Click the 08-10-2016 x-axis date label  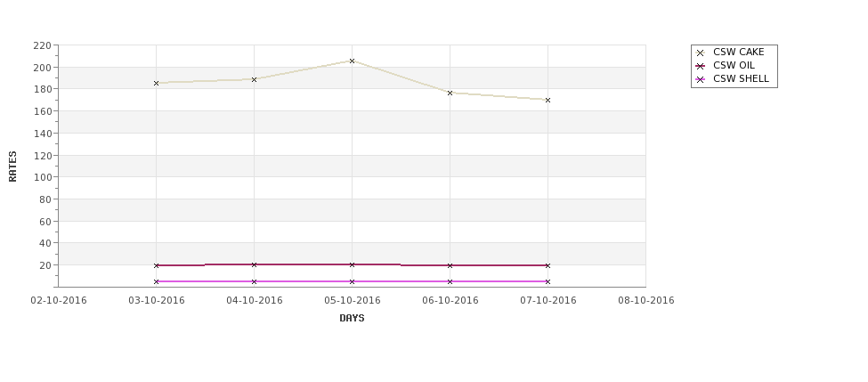645,300
